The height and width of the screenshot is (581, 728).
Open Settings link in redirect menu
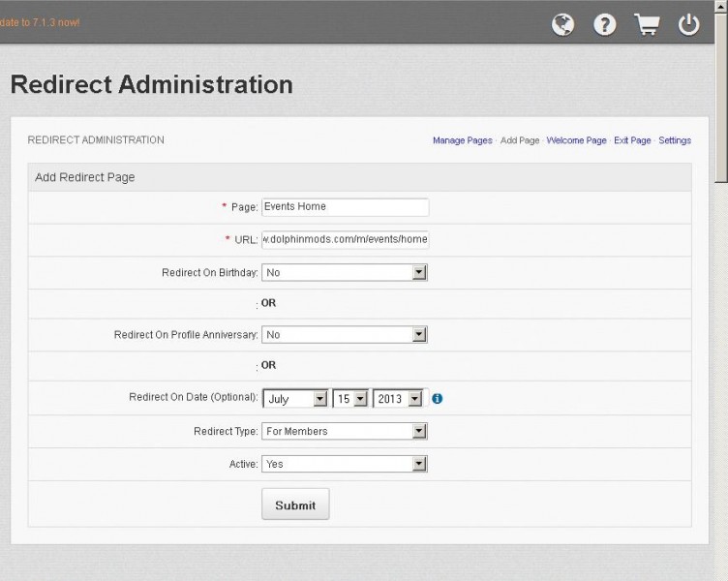(675, 140)
